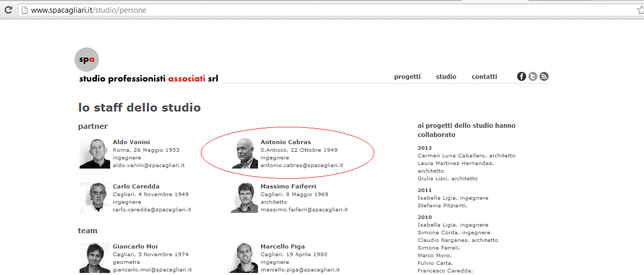Click 'geometra' under Giancarlo Moi

tap(125, 262)
